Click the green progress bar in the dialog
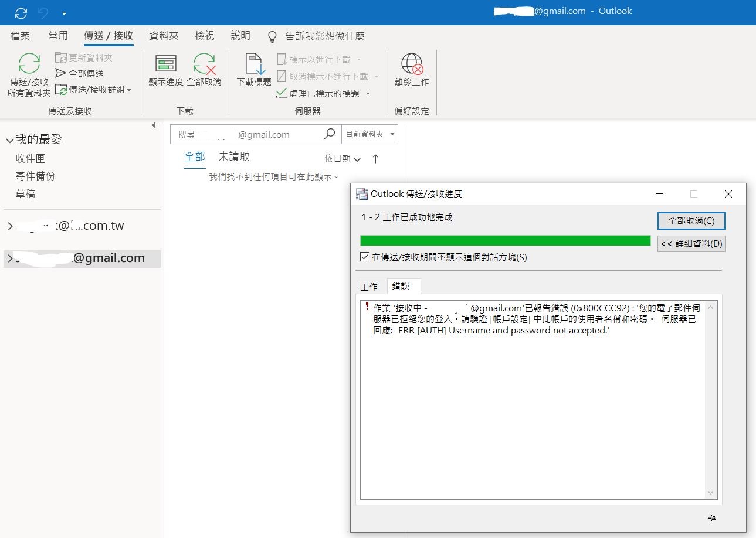The image size is (756, 538). (x=506, y=241)
